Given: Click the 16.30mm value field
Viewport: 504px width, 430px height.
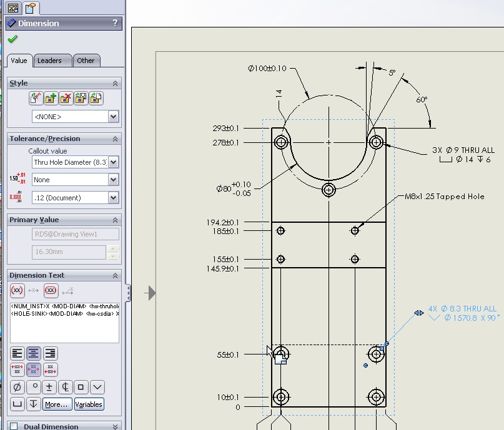Looking at the screenshot, I should 69,252.
